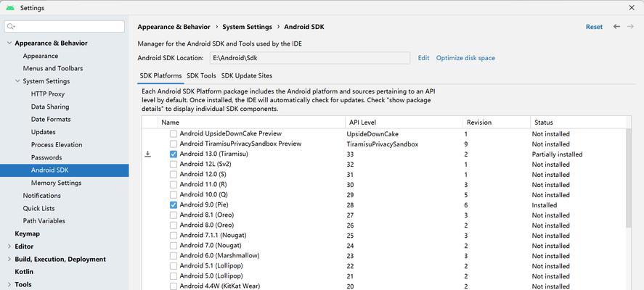Expand the Editor settings node
644x290 pixels.
coord(9,246)
